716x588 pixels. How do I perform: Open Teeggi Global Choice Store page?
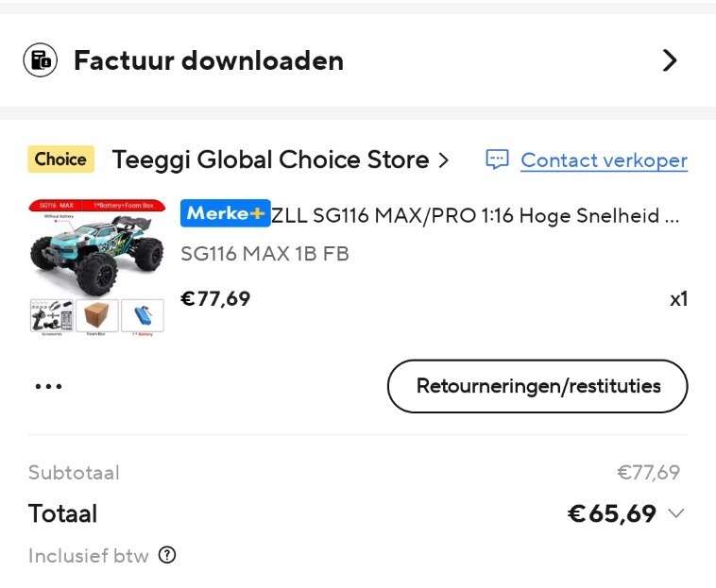pos(270,160)
